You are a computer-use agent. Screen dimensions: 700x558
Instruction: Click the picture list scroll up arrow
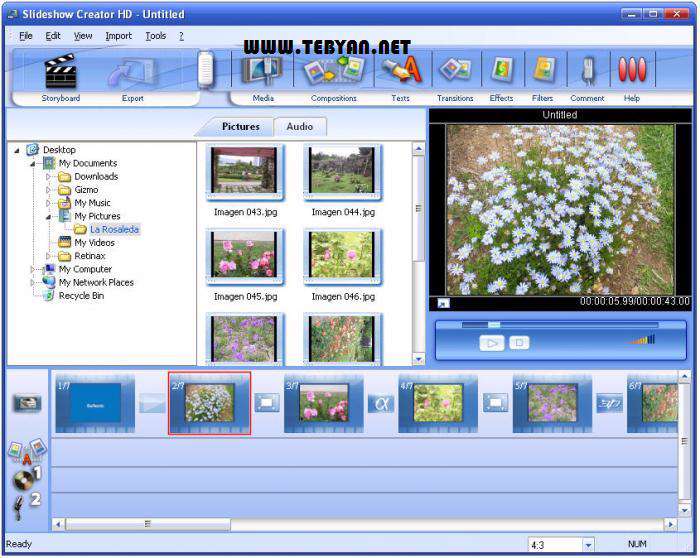tap(418, 149)
